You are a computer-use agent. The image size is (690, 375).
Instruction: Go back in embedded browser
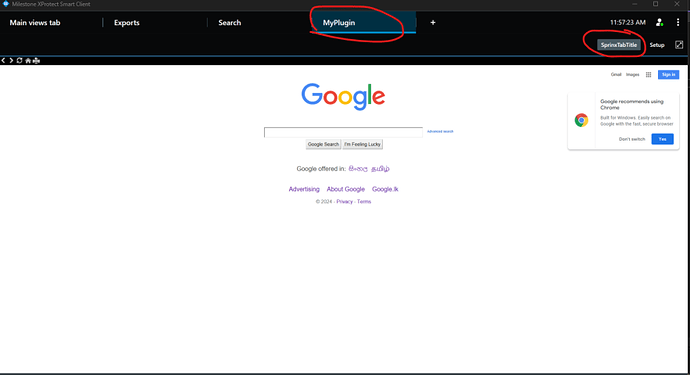tap(3, 60)
